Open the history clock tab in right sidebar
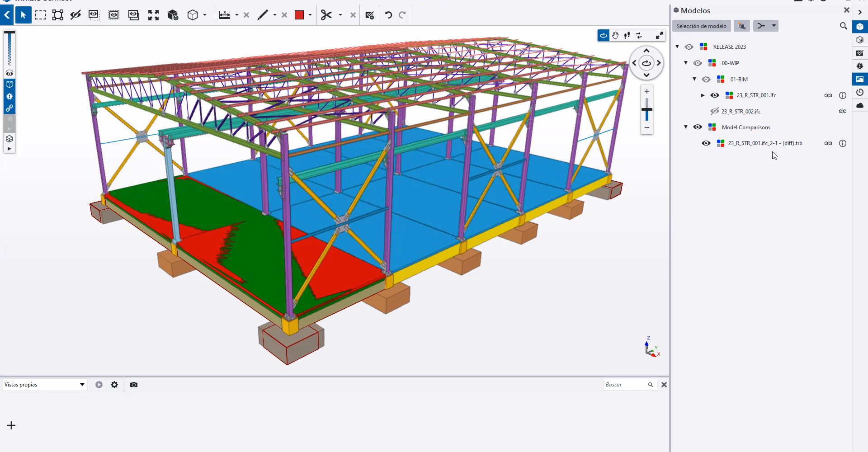The height and width of the screenshot is (452, 868). click(x=860, y=92)
